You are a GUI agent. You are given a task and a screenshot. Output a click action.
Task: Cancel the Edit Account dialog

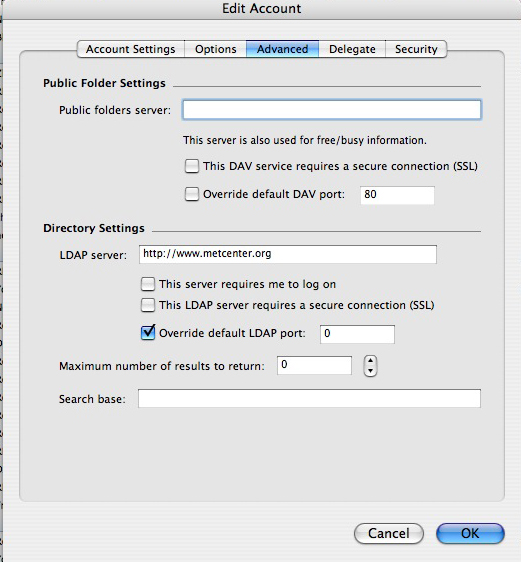click(389, 533)
